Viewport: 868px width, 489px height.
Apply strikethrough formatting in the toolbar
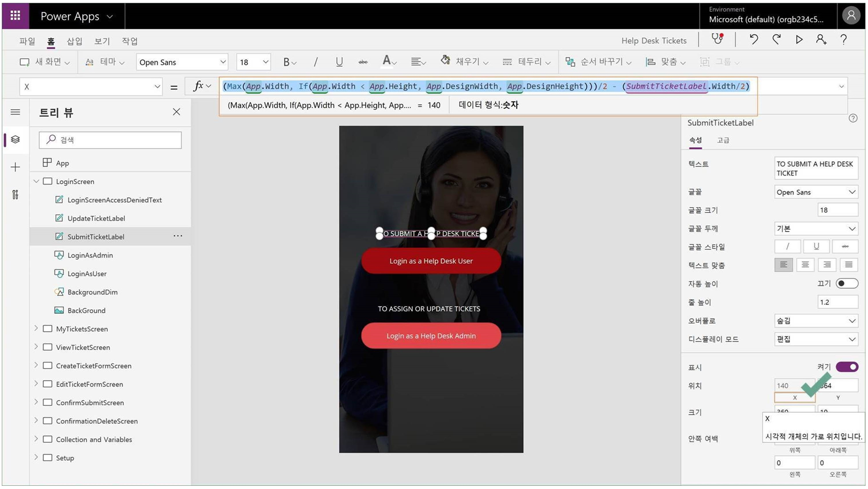(x=363, y=62)
